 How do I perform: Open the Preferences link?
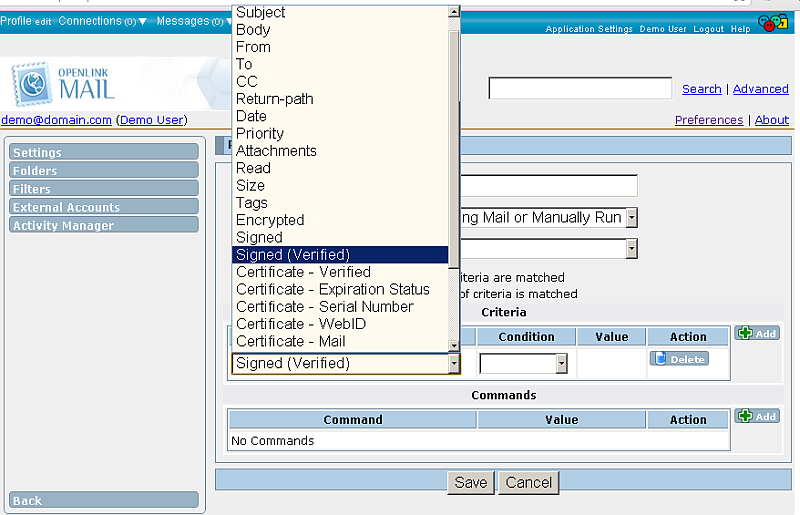point(709,120)
